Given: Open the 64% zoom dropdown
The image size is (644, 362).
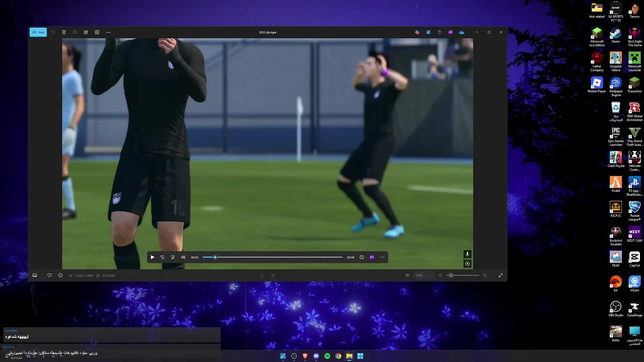Looking at the screenshot, I should 423,276.
